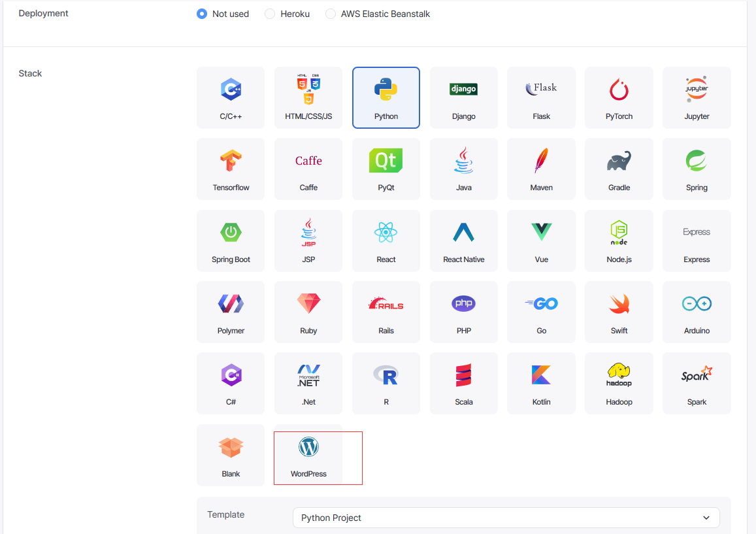This screenshot has height=534, width=756.
Task: Choose the Flask stack tile
Action: coord(541,97)
